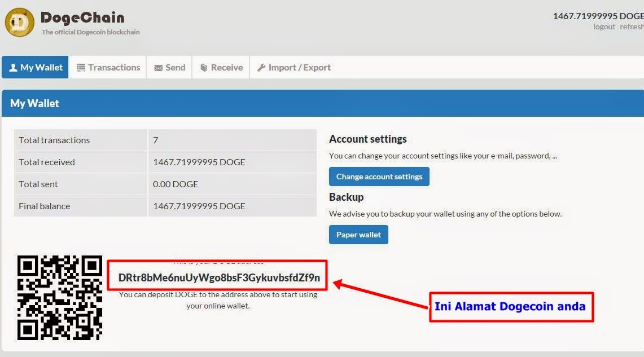The height and width of the screenshot is (357, 644).
Task: Select the DRtr8bMe6nuUyWgo8bsF3GykuvbsfdZf9n address text
Action: (x=219, y=277)
